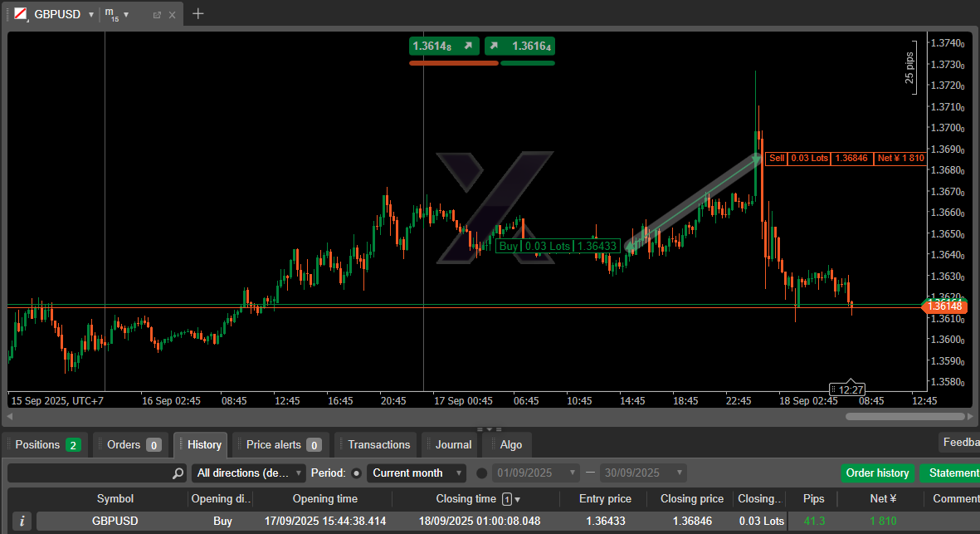Open info icon for GBPUSD history row
Viewport: 980px width, 534px height.
click(22, 521)
